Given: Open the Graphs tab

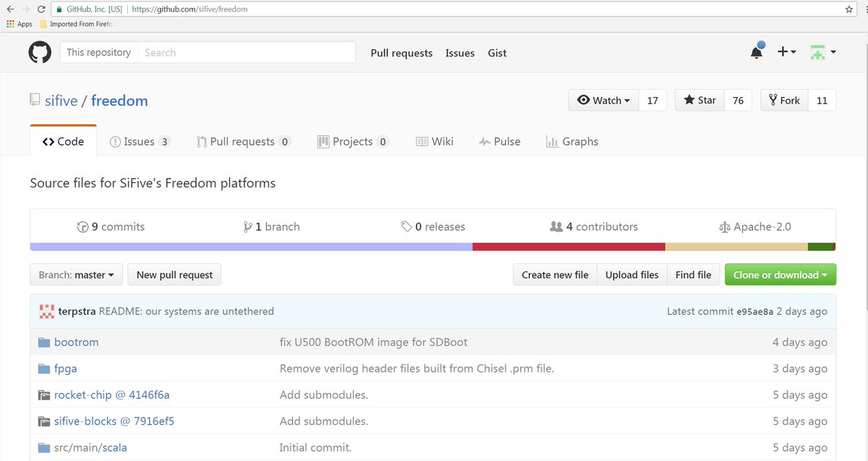Looking at the screenshot, I should coord(572,142).
